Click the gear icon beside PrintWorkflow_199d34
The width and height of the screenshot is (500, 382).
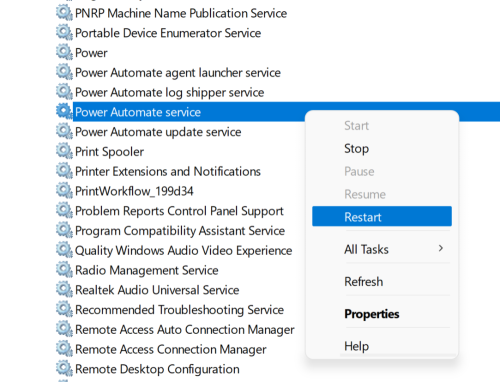pyautogui.click(x=64, y=191)
